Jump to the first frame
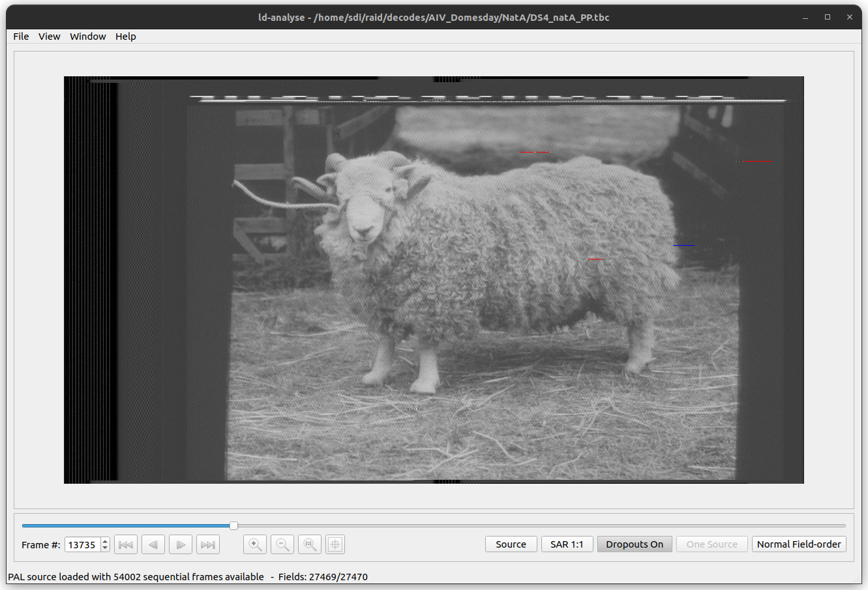 pyautogui.click(x=126, y=544)
